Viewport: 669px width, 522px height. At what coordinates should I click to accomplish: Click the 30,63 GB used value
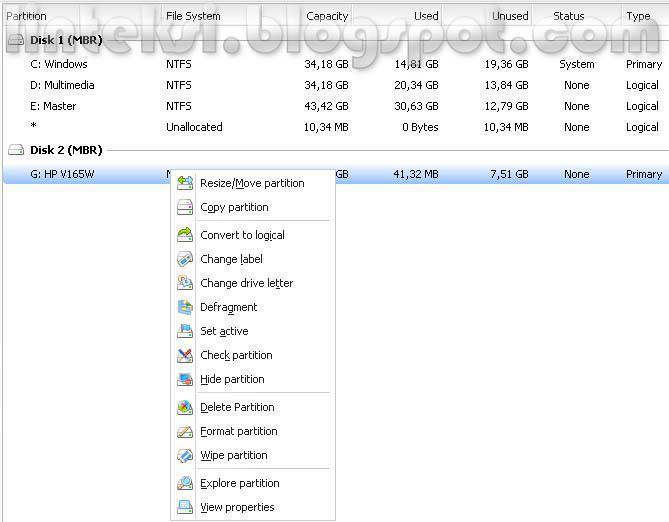tap(416, 106)
